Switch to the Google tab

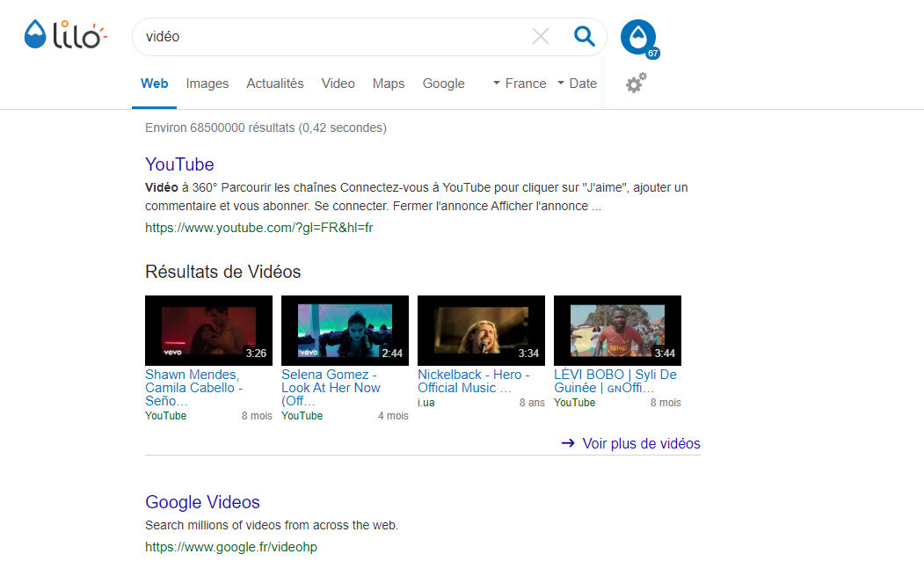pyautogui.click(x=444, y=84)
